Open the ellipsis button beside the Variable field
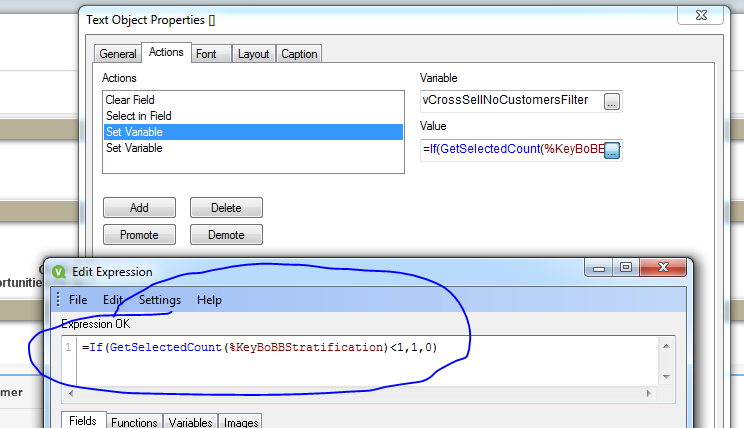744x428 pixels. pos(612,102)
